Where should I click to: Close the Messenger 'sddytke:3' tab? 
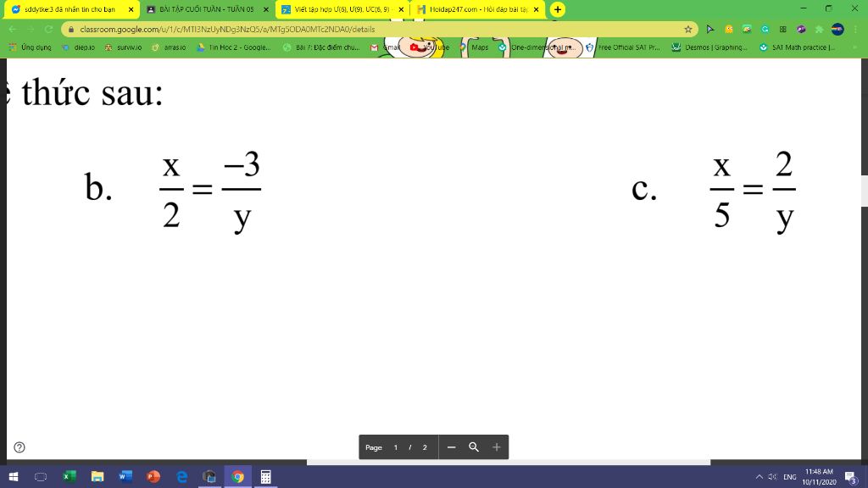coord(131,9)
